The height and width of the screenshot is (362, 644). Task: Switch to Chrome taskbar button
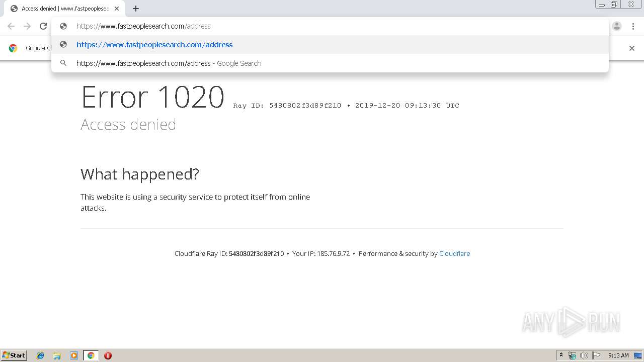point(91,355)
